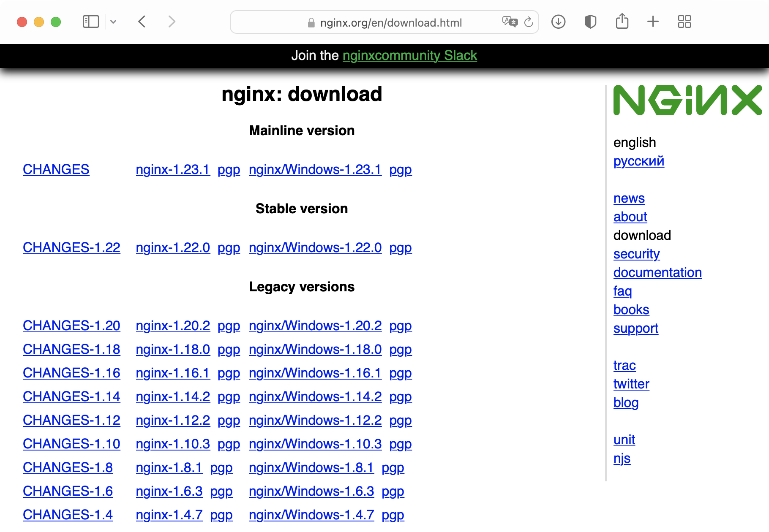The image size is (769, 532).
Task: Click the privacy shield icon
Action: click(x=590, y=22)
